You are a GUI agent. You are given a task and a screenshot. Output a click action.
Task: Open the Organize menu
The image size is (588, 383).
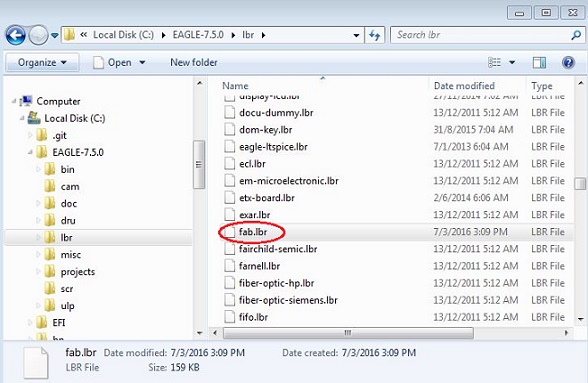[42, 62]
